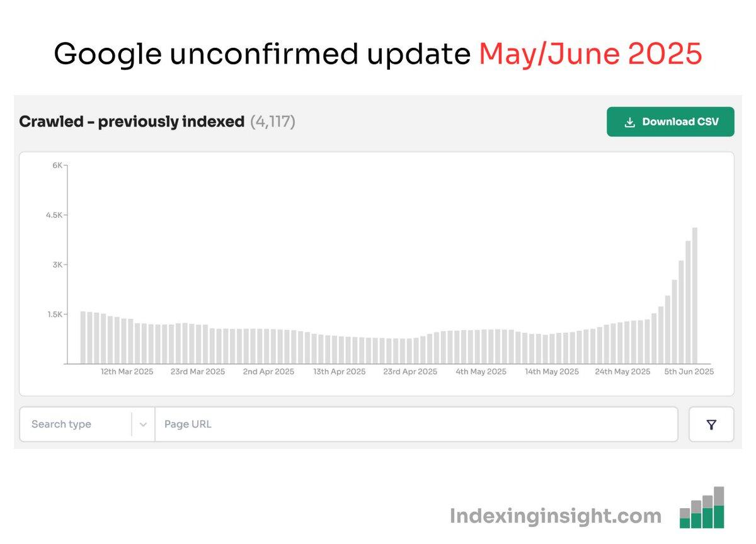The height and width of the screenshot is (544, 756).
Task: Open the Search type combo box
Action: pos(87,424)
